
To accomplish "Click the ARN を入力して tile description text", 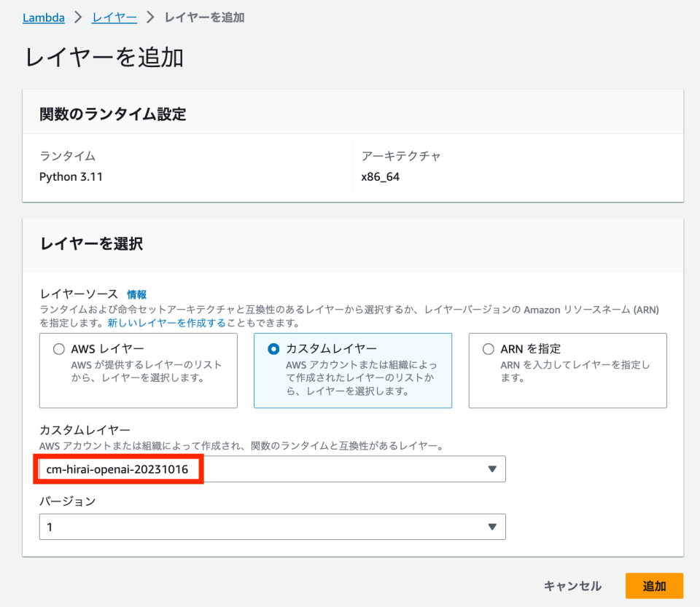I will point(575,371).
